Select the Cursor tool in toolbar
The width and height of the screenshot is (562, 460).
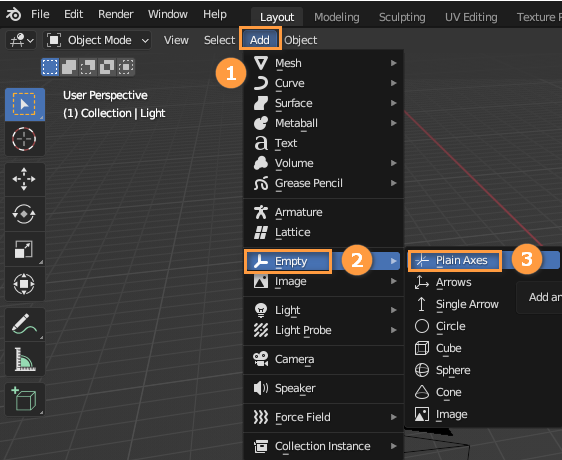click(x=24, y=139)
